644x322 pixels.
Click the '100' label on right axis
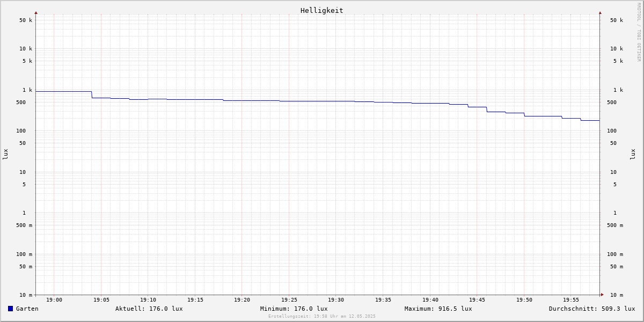(x=612, y=131)
